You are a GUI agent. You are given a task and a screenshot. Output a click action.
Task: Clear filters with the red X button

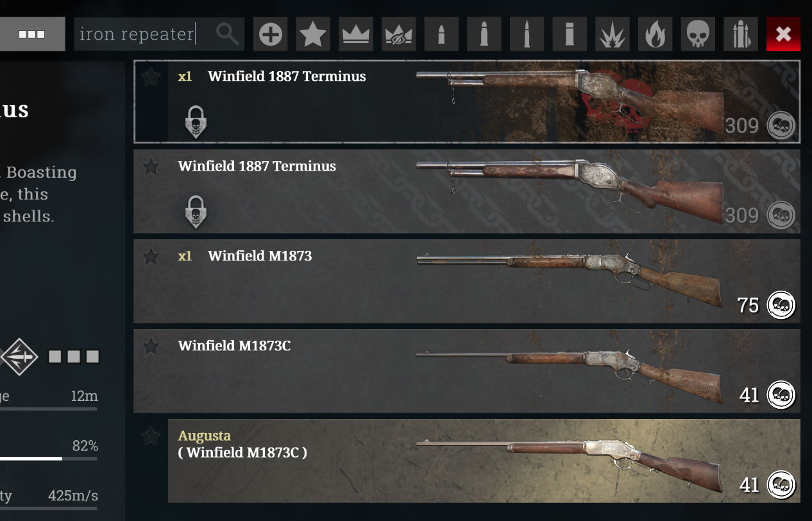783,34
